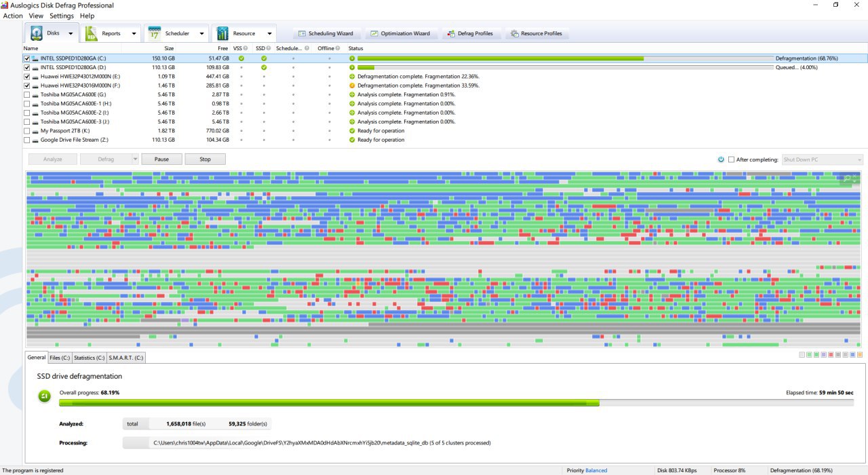Click the green SSD checkmark for drive D:
Viewport: 868px width, 475px height.
(264, 67)
